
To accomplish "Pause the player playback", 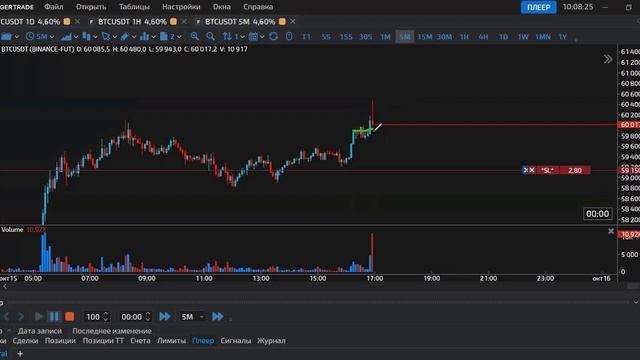I will (54, 316).
